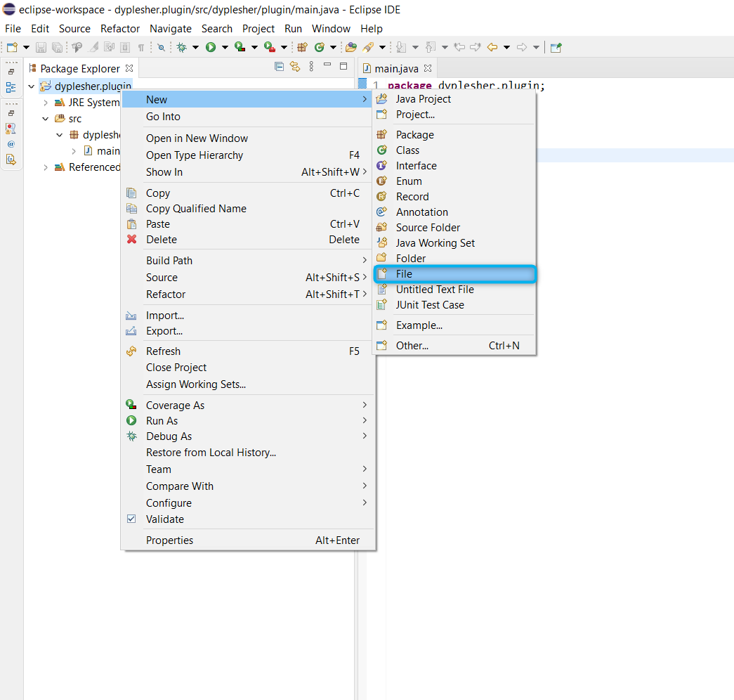Image resolution: width=734 pixels, height=700 pixels.
Task: Open dropdown arrow beside Back arrow
Action: [506, 47]
